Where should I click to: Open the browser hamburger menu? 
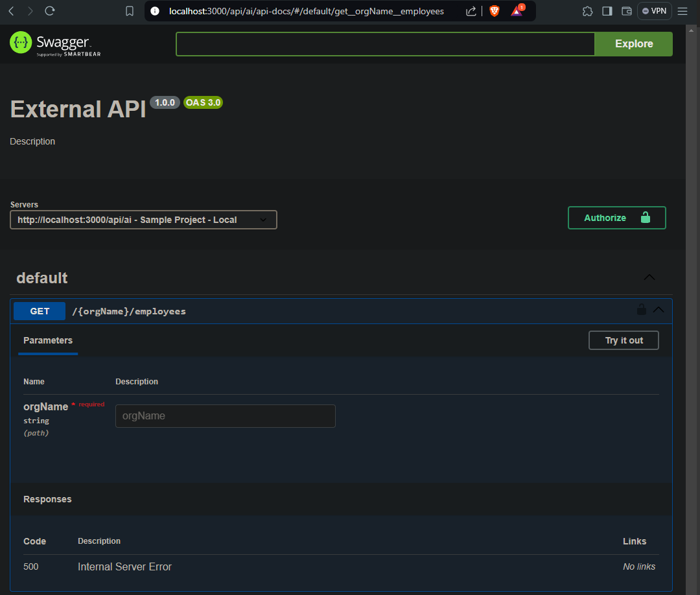[682, 11]
